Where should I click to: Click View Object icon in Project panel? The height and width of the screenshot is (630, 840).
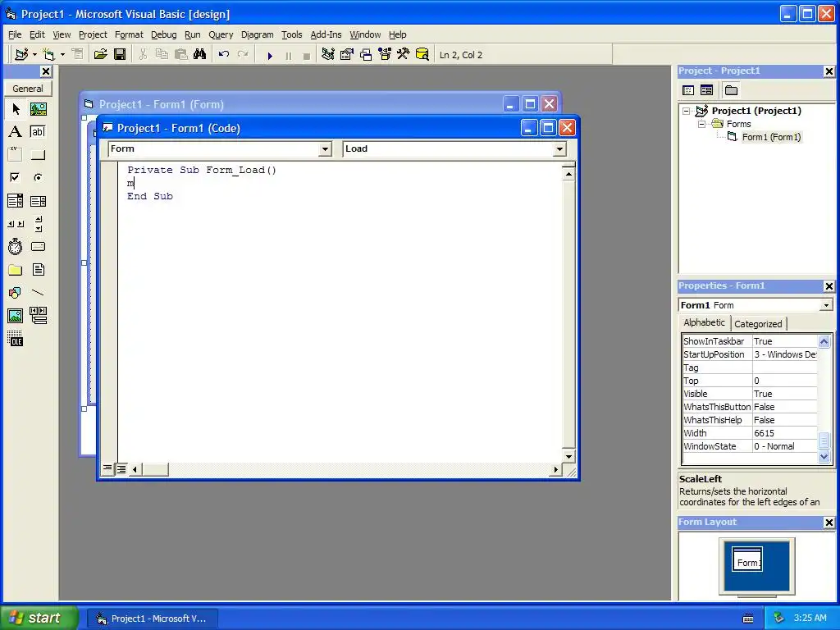pyautogui.click(x=706, y=90)
